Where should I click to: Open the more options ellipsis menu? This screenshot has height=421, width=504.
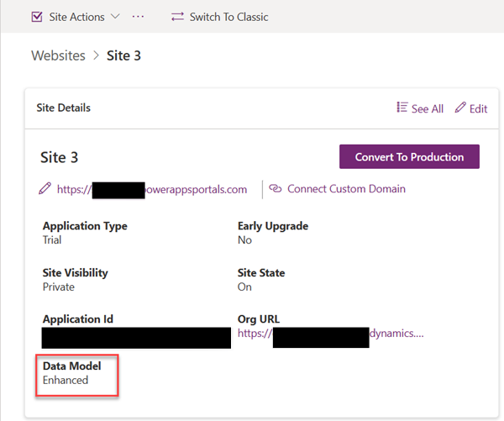click(139, 17)
